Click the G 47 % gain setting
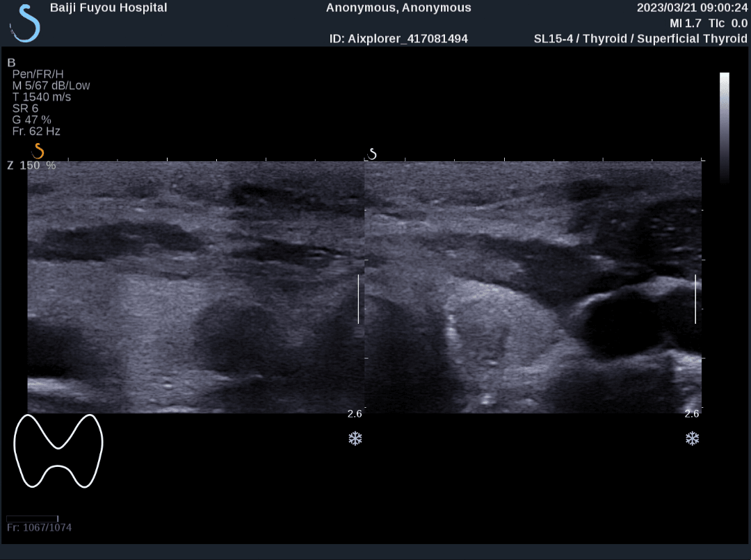751x560 pixels. (32, 120)
